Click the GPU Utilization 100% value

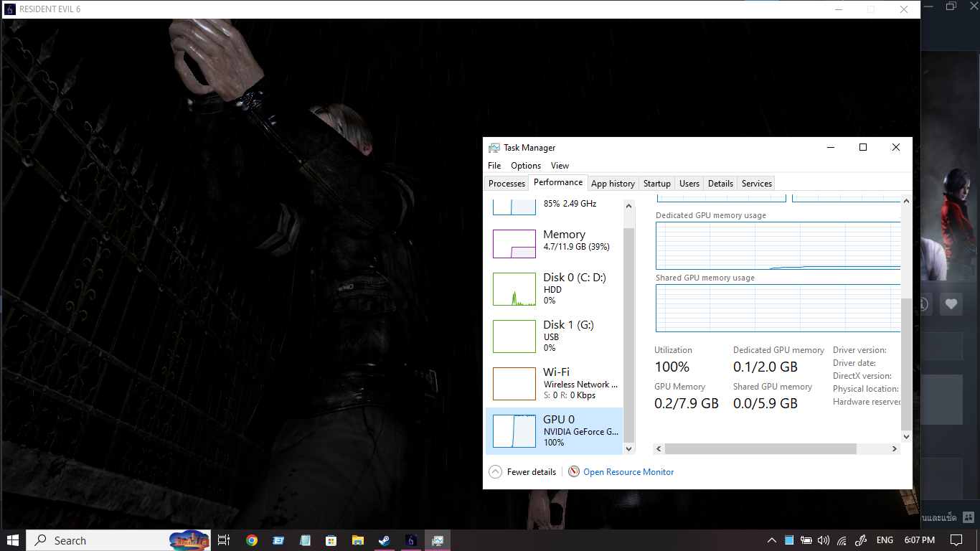point(672,367)
